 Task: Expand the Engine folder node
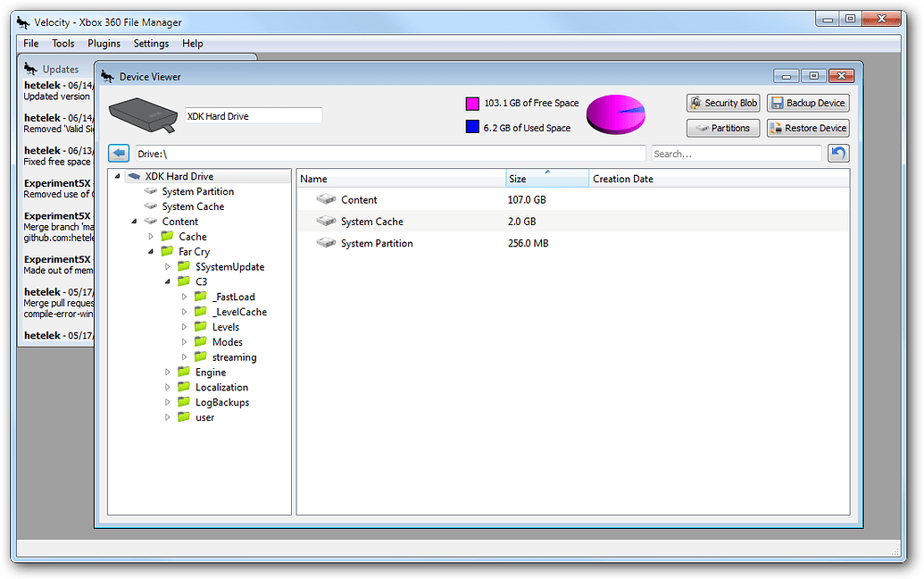pos(167,372)
